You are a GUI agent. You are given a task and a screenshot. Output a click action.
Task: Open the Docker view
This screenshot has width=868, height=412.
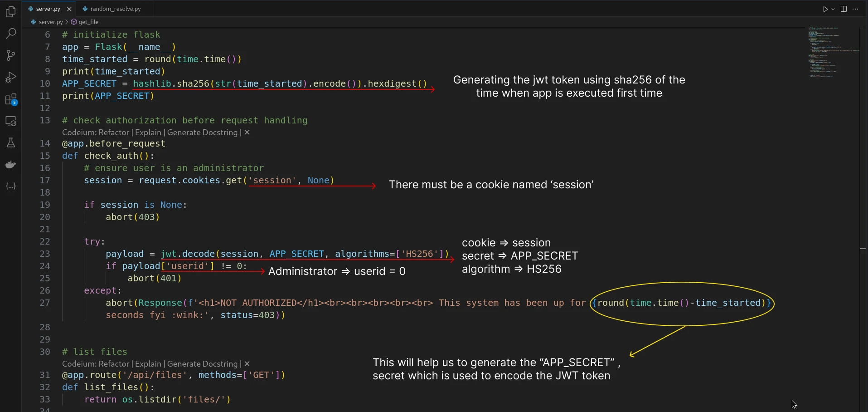[x=11, y=164]
